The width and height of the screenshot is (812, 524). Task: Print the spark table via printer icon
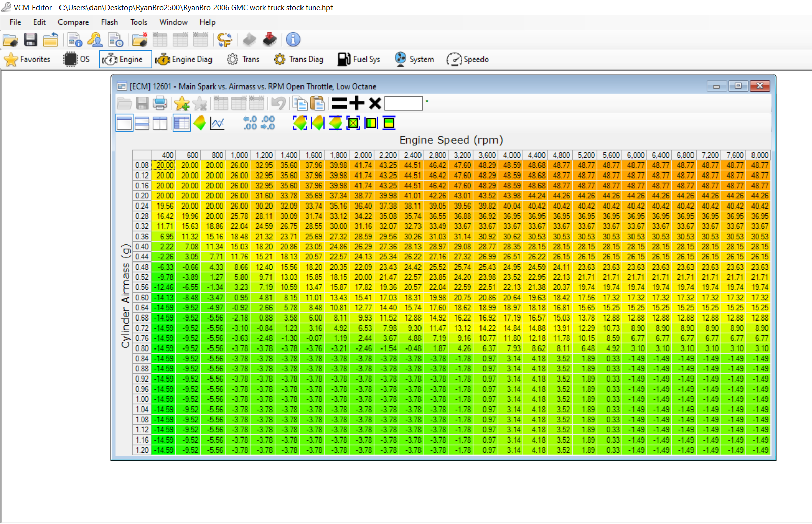(x=160, y=103)
